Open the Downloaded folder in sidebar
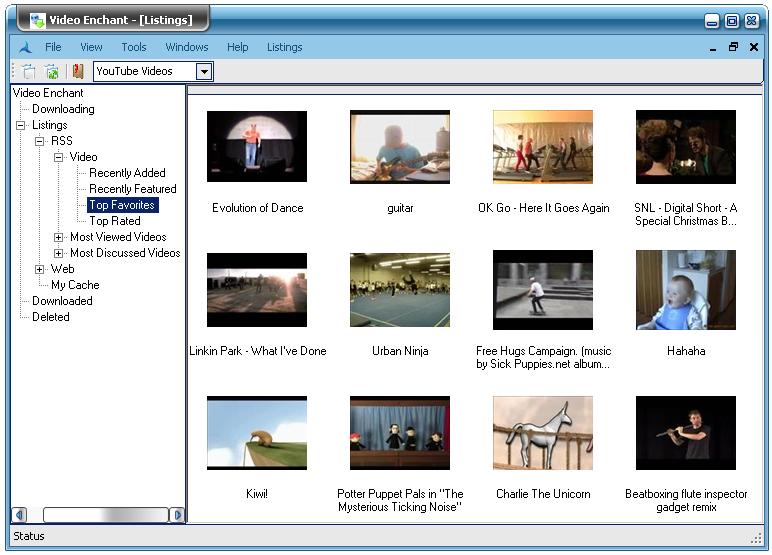The height and width of the screenshot is (555, 772). [62, 301]
